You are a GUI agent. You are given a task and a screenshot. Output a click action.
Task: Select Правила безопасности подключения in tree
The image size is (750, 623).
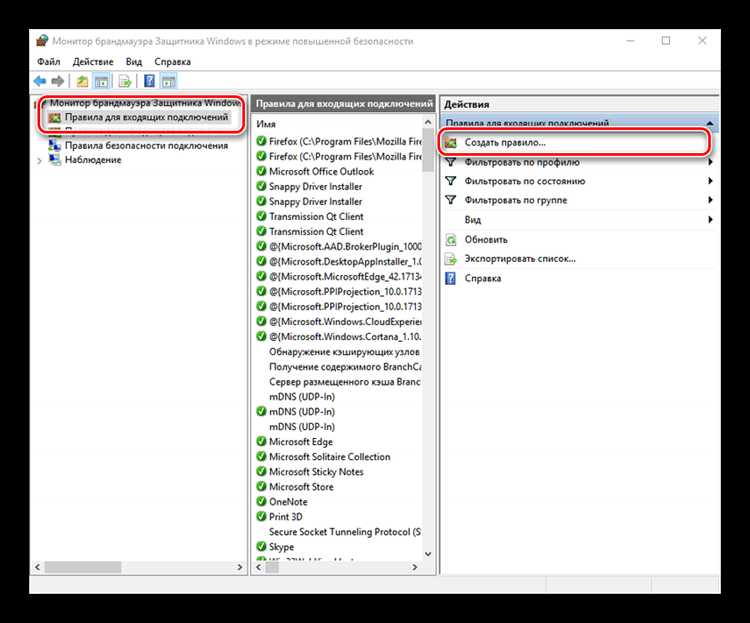[146, 146]
